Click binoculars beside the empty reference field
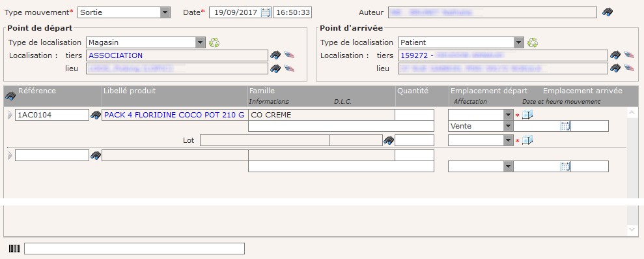Viewport: 644px width, 259px height. (96, 155)
